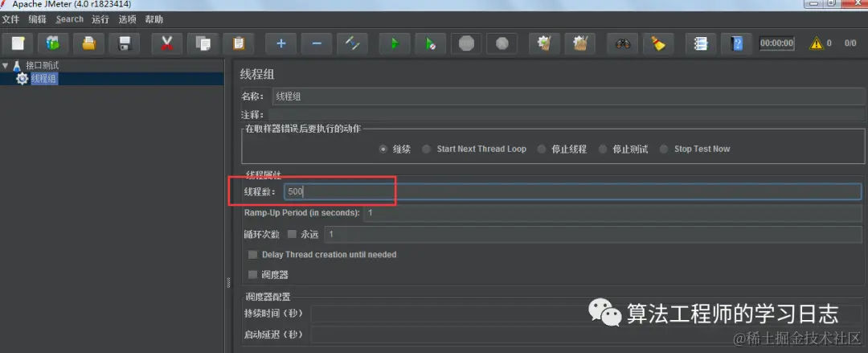
Task: Click the 线程组 gear icon in tree
Action: (23, 79)
